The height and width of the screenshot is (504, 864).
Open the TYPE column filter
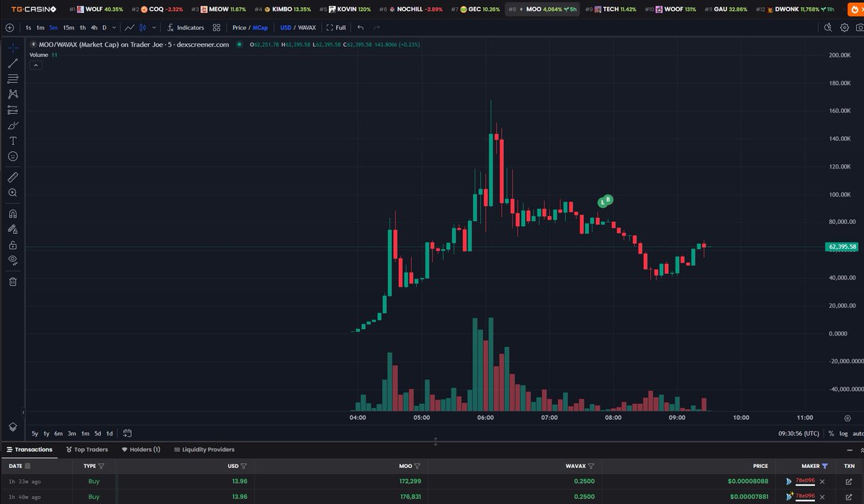(101, 467)
